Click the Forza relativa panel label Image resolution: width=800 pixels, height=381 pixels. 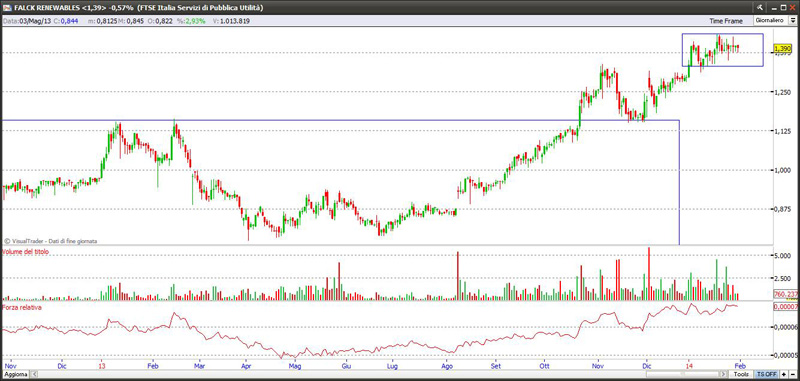pos(21,308)
